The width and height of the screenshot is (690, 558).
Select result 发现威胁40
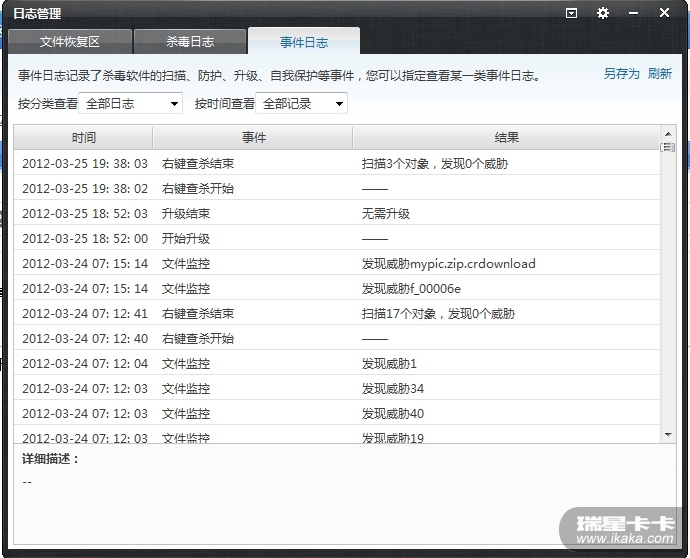tap(393, 414)
